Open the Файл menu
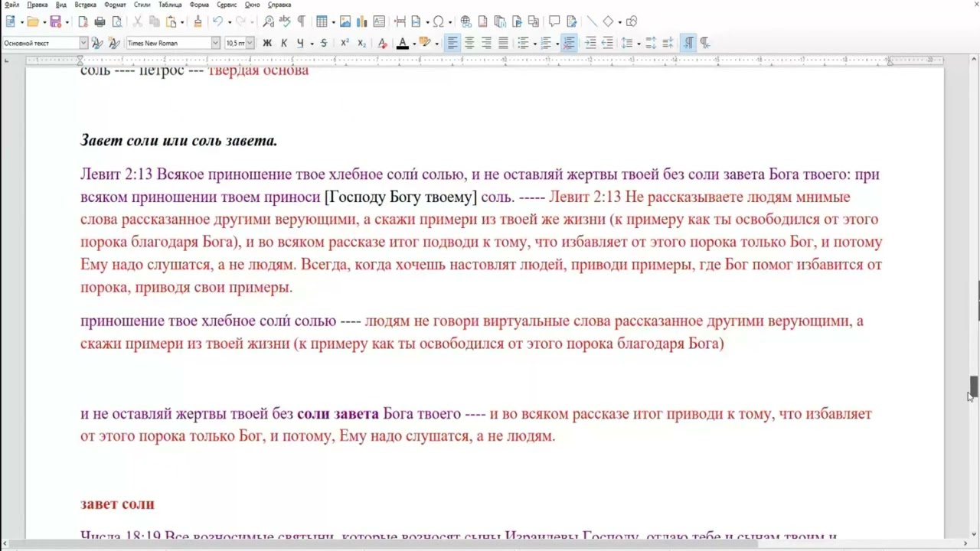The height and width of the screenshot is (551, 980). pyautogui.click(x=11, y=5)
